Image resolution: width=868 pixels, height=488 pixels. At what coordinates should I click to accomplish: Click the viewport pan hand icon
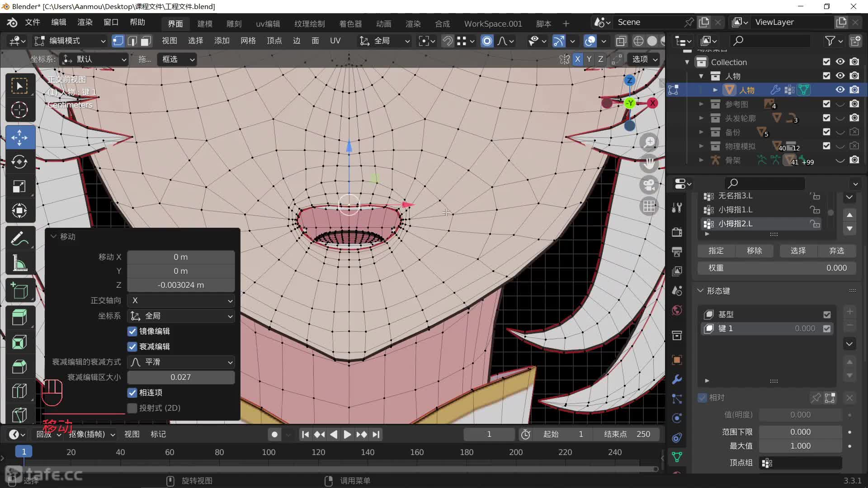click(x=649, y=163)
